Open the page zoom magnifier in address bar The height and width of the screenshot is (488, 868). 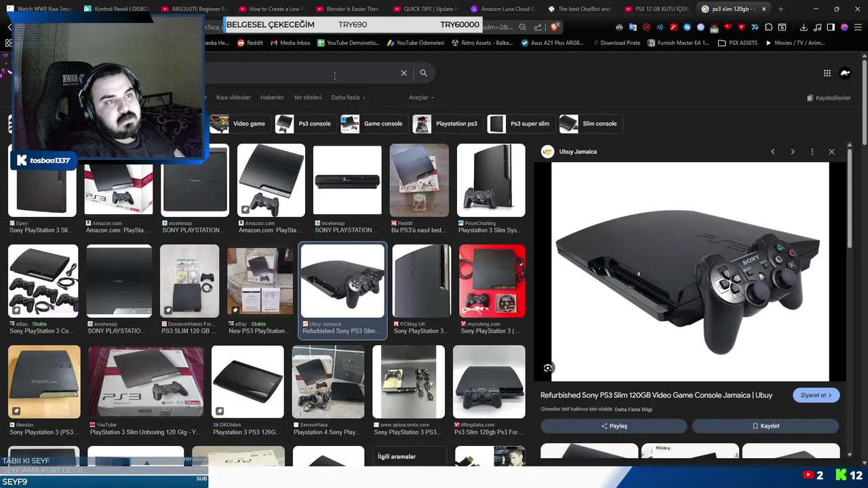click(522, 27)
